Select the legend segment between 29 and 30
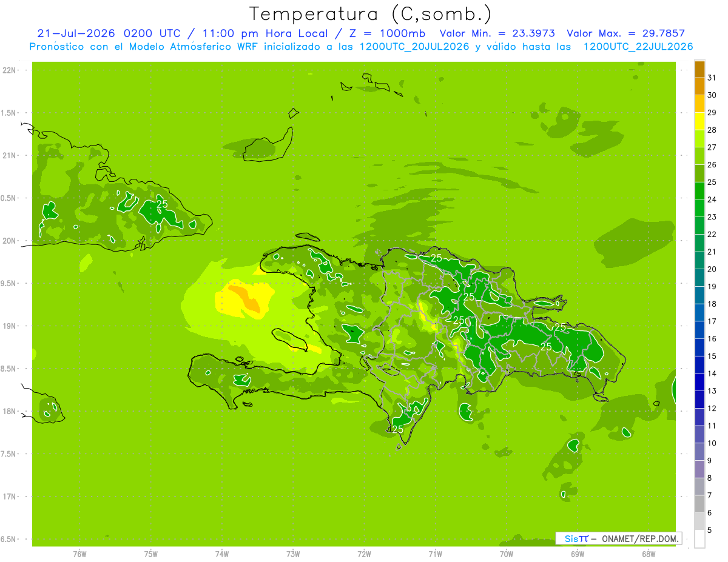This screenshot has width=728, height=562. pyautogui.click(x=699, y=104)
